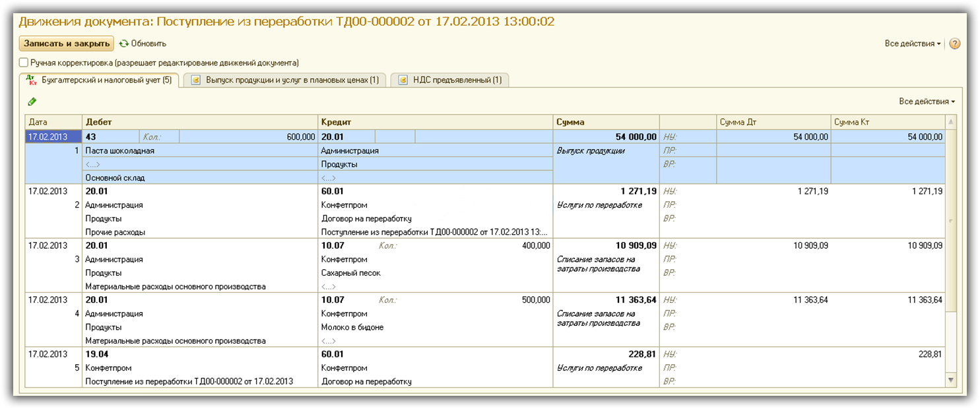Click icon on the Выпуск продукции tab
This screenshot has height=409, width=980.
pyautogui.click(x=195, y=80)
